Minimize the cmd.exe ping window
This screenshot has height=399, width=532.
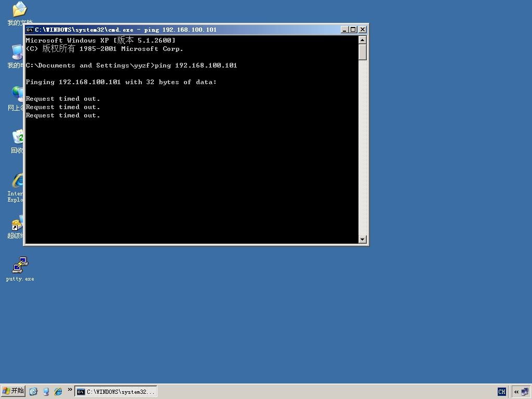pos(344,30)
